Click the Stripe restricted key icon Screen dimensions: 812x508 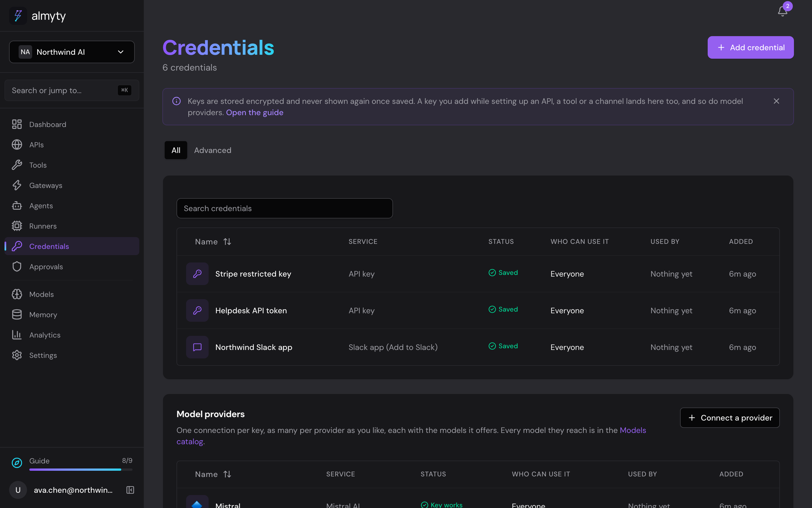(x=197, y=274)
